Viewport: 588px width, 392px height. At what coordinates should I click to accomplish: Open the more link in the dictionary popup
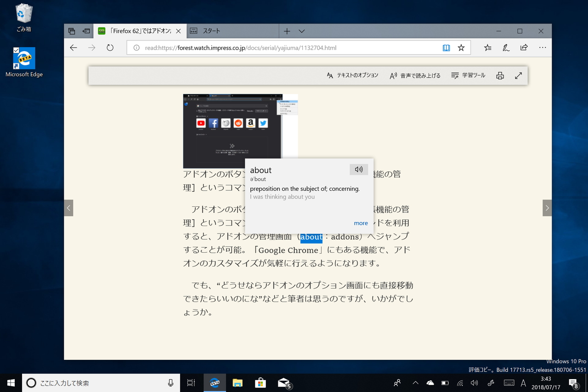coord(361,223)
